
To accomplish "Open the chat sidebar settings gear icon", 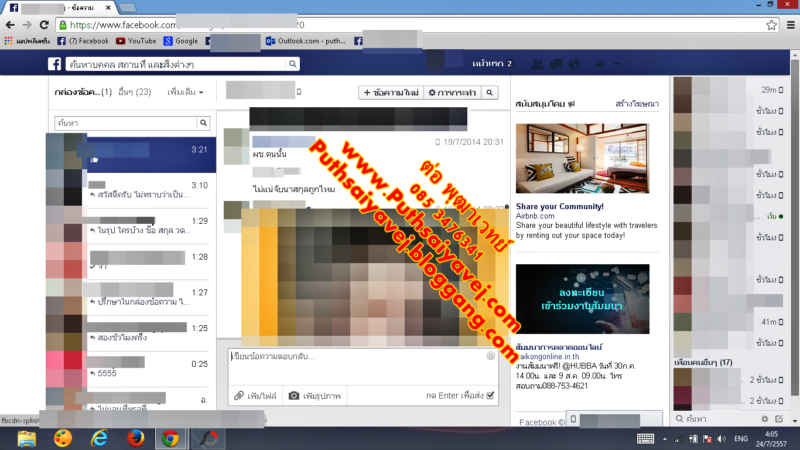I will [x=763, y=417].
